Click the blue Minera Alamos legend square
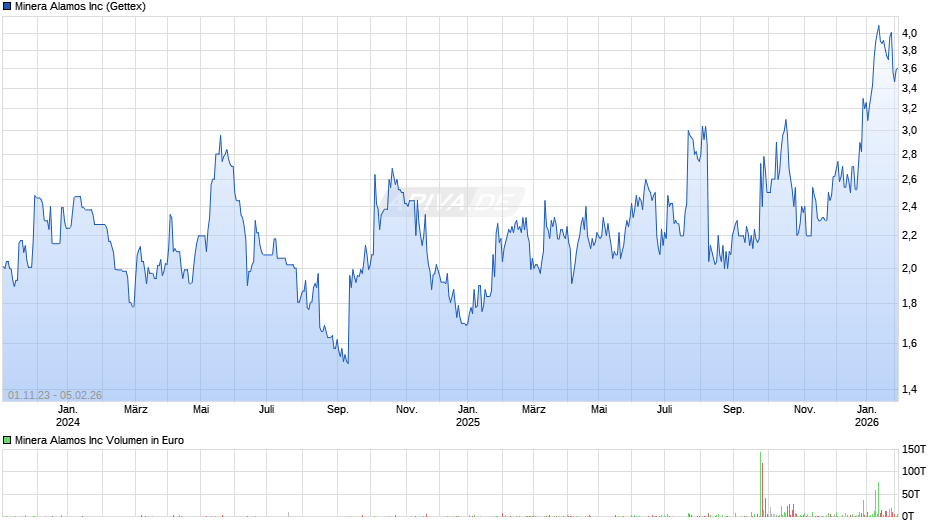Image resolution: width=940 pixels, height=526 pixels. pos(7,7)
